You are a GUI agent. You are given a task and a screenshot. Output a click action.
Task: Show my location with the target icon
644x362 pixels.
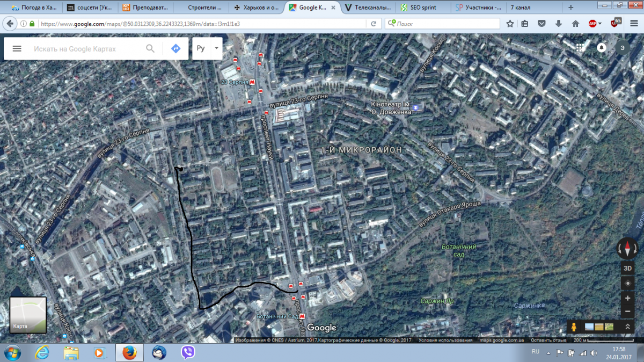point(627,283)
